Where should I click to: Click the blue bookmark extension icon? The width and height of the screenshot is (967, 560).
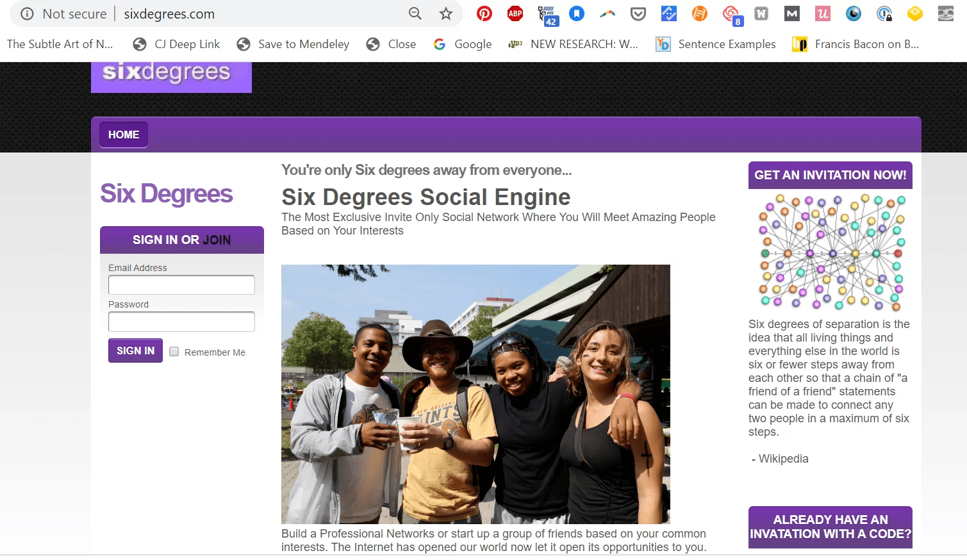pos(577,13)
